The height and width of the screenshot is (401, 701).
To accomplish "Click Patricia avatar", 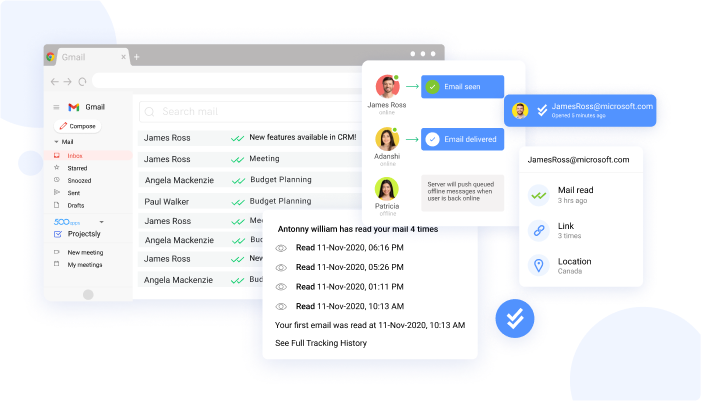I will (387, 189).
